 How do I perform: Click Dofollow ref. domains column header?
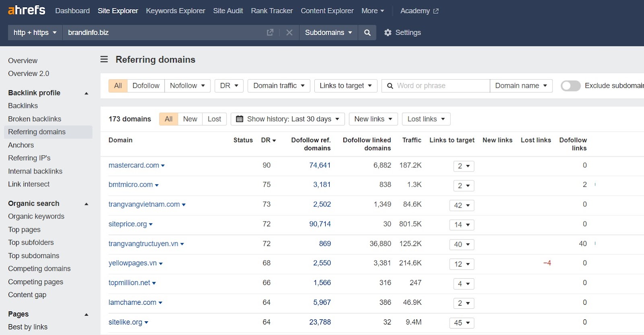tap(311, 144)
